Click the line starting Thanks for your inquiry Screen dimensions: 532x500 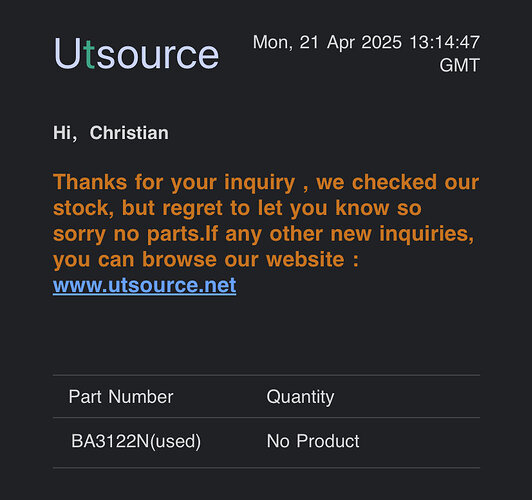point(266,182)
